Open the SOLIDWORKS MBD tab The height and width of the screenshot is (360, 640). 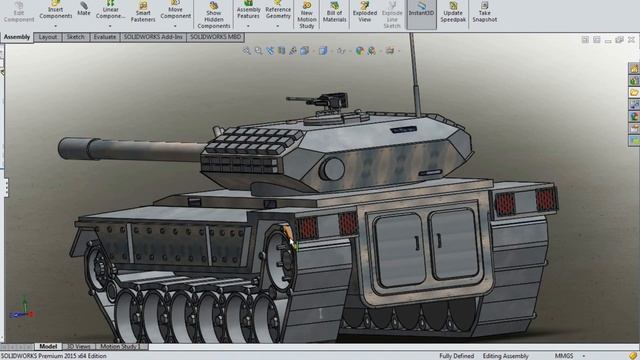[216, 37]
